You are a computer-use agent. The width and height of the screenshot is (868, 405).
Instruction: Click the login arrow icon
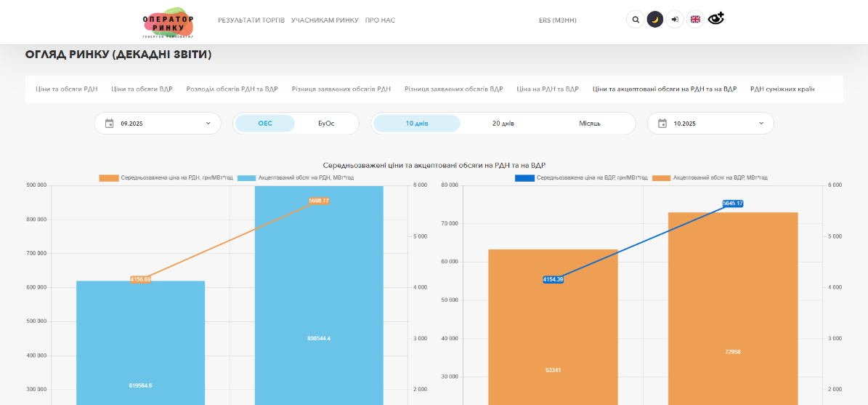(x=675, y=20)
